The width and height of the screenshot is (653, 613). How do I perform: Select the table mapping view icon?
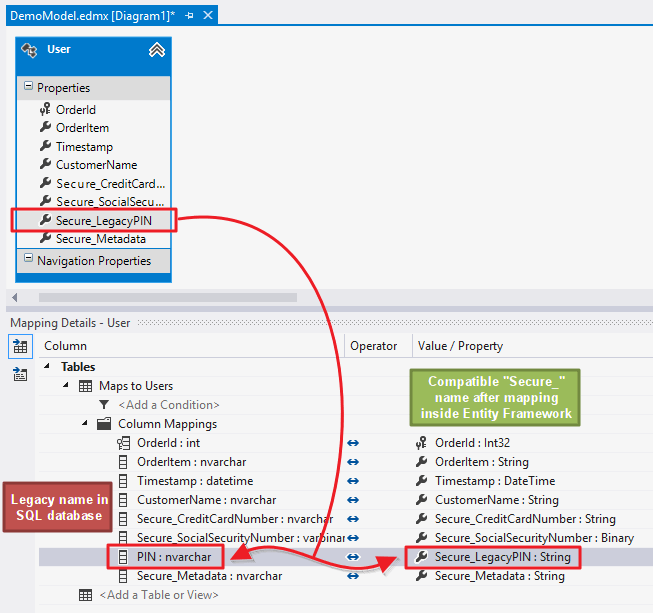(x=20, y=346)
